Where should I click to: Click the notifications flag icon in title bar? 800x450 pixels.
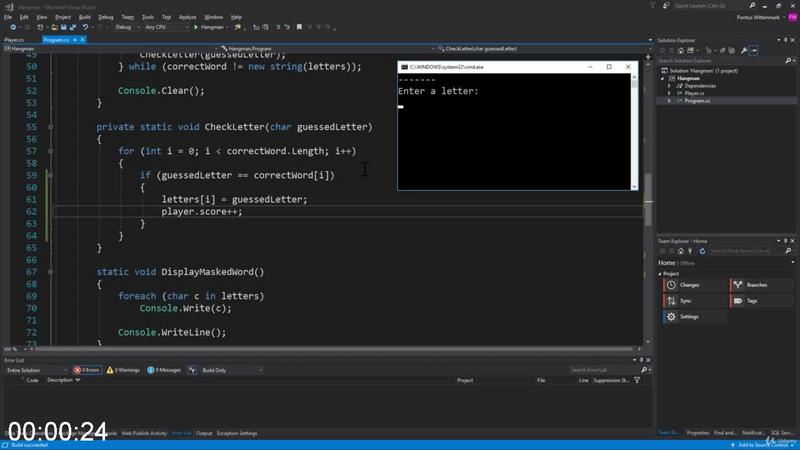(653, 6)
